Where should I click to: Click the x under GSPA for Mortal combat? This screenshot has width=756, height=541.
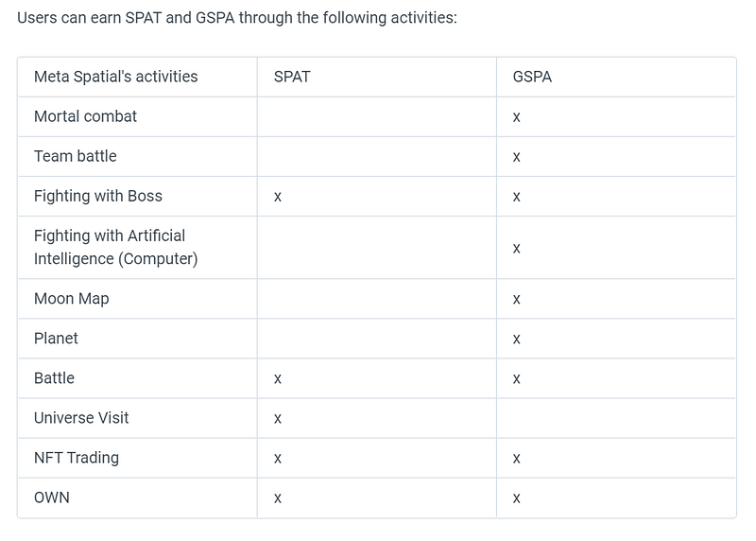point(516,117)
